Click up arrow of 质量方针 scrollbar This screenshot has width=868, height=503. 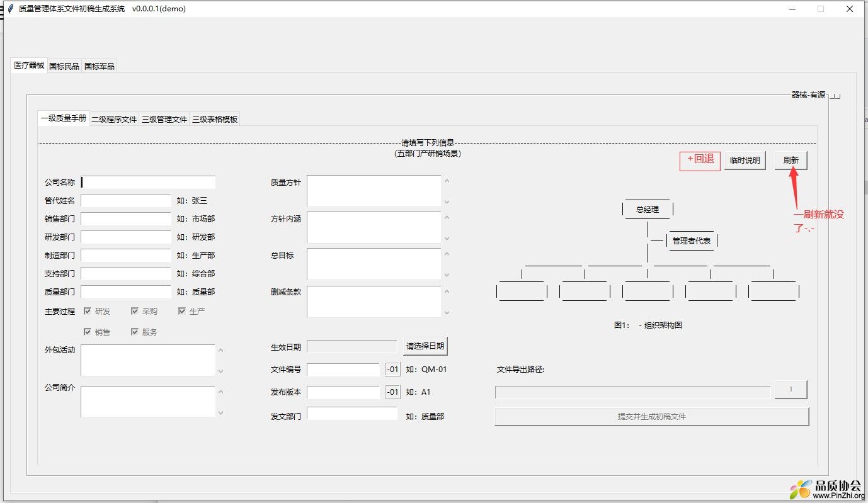447,181
